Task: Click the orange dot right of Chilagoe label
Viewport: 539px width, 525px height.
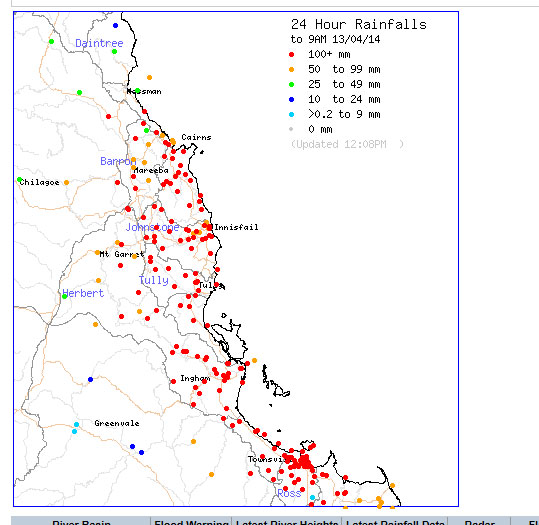Action: tap(66, 183)
